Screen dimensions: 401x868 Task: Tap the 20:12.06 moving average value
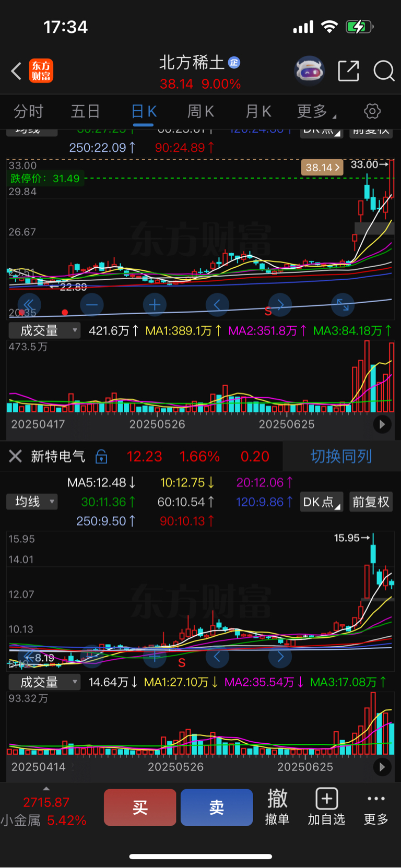pyautogui.click(x=265, y=482)
